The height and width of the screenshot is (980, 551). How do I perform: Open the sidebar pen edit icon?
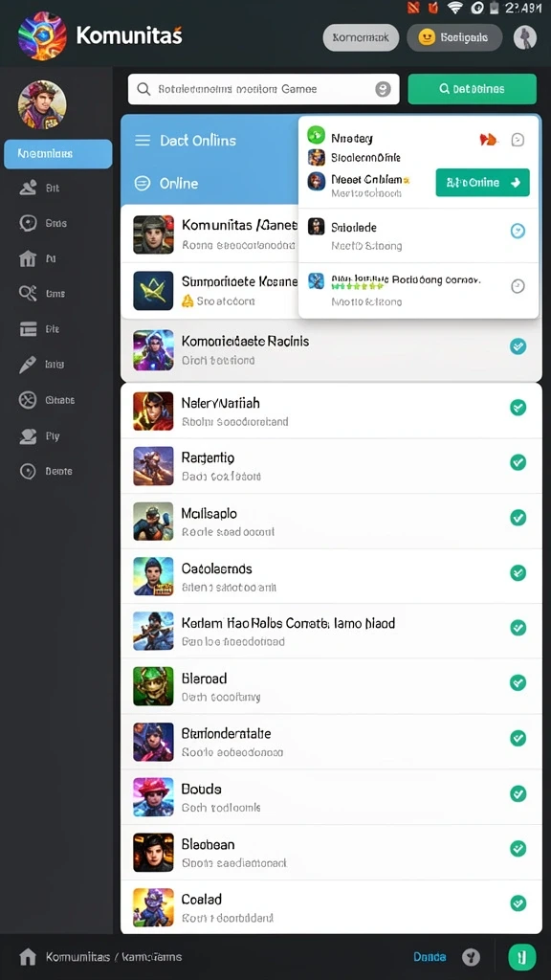tap(28, 365)
